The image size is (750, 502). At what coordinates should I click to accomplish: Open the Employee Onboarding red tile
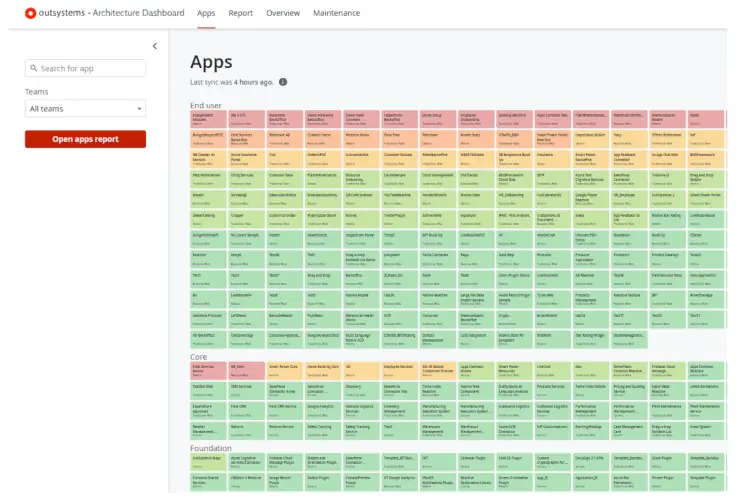476,119
